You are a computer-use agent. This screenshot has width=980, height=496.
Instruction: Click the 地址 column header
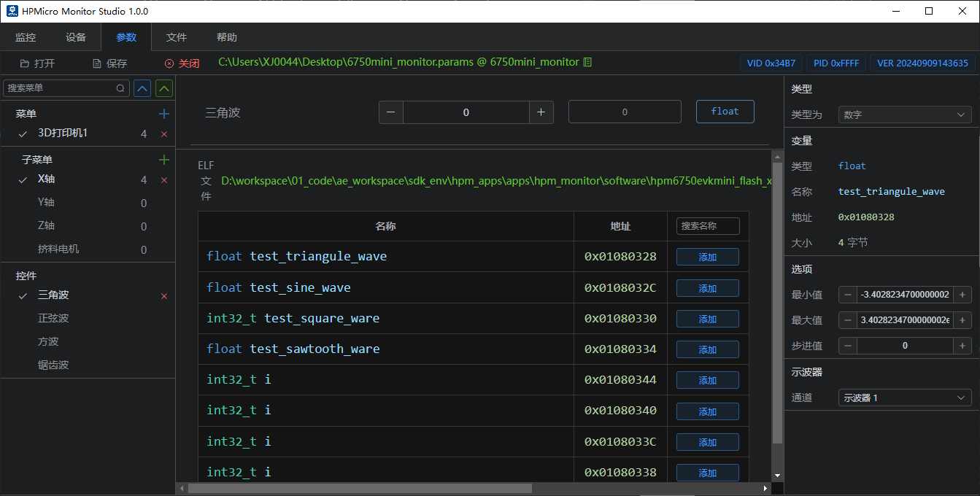[x=620, y=226]
